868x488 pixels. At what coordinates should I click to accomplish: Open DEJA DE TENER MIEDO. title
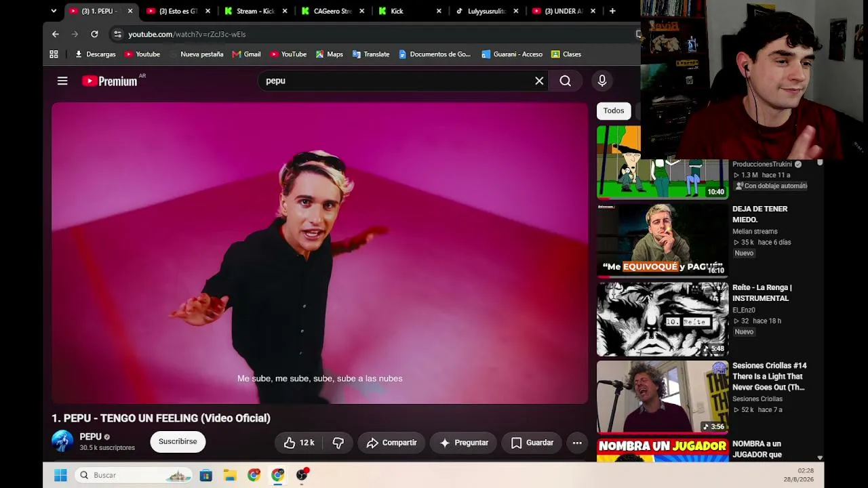coord(760,214)
